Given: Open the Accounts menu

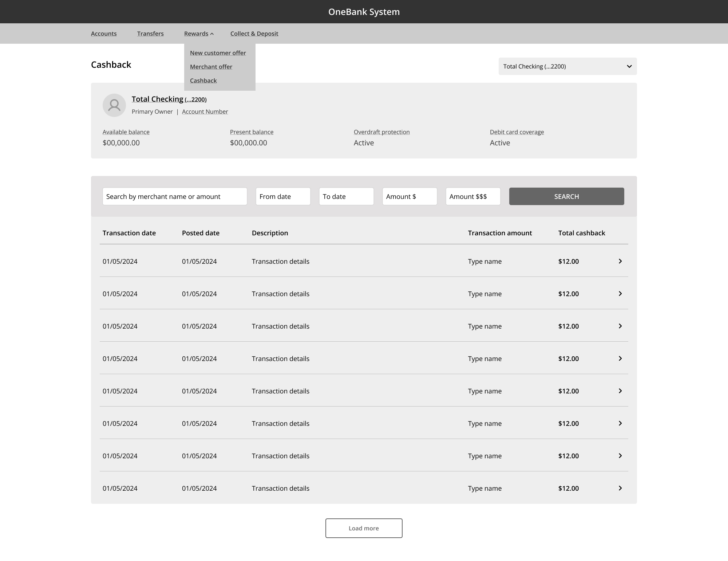Looking at the screenshot, I should [103, 33].
